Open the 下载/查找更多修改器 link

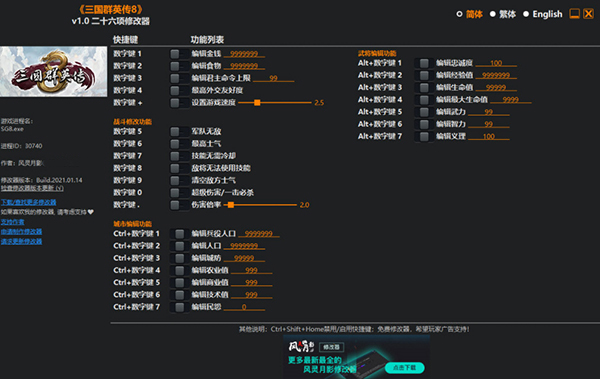pos(28,202)
